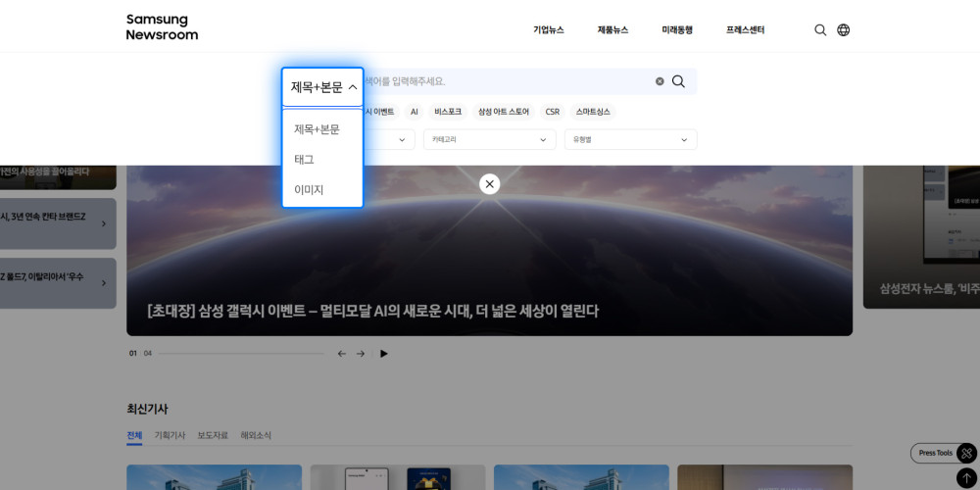
Task: Close the search overlay with the round X
Action: [x=490, y=184]
